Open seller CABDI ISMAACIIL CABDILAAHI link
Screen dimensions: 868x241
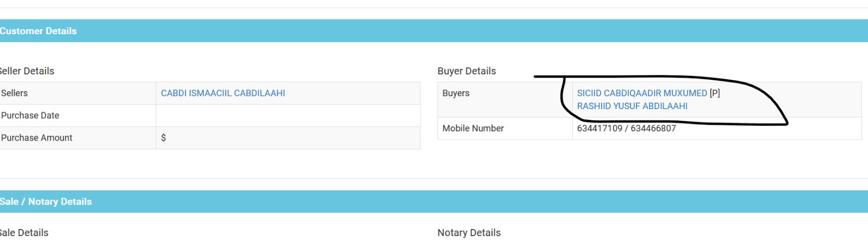point(223,93)
